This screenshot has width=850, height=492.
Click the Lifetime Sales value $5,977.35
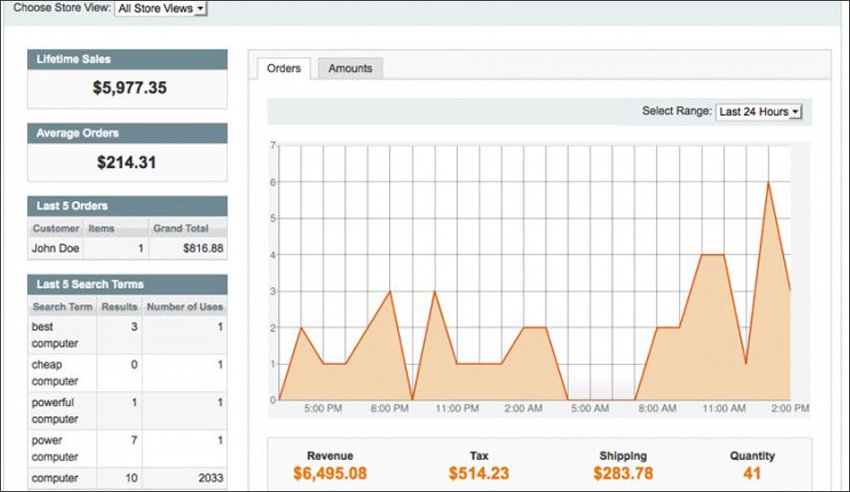(x=130, y=88)
